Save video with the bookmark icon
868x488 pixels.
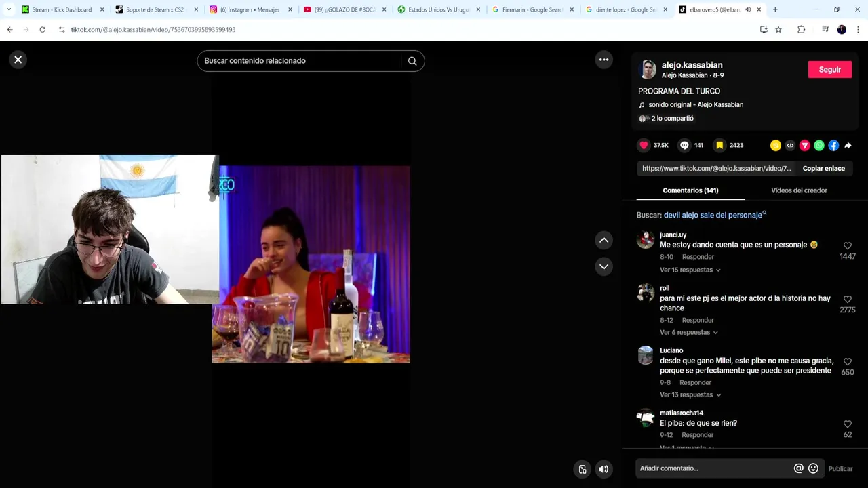pos(719,145)
